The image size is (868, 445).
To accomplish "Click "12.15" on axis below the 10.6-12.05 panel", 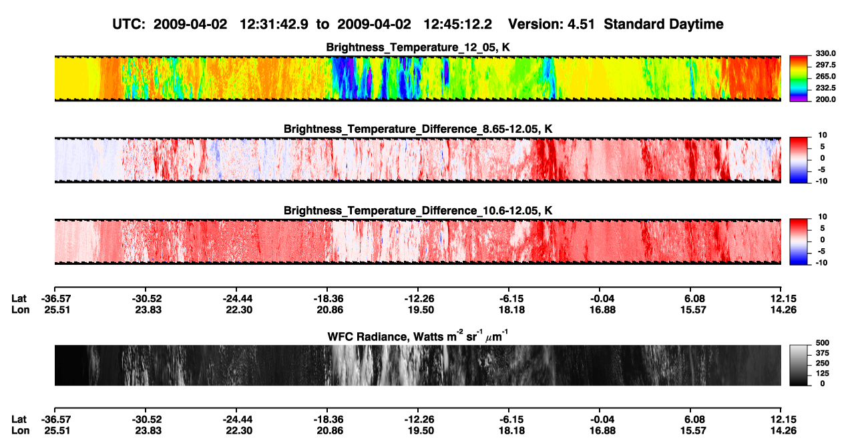I will (781, 298).
